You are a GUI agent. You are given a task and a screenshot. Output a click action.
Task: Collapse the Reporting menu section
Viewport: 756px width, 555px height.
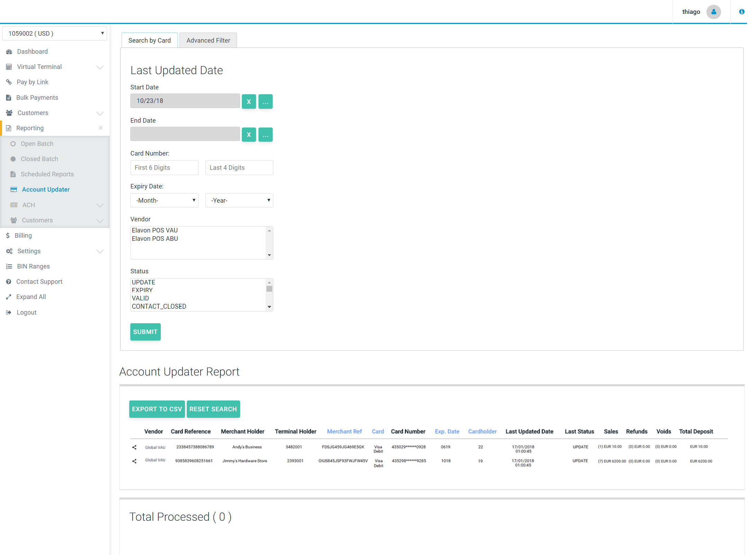click(100, 128)
